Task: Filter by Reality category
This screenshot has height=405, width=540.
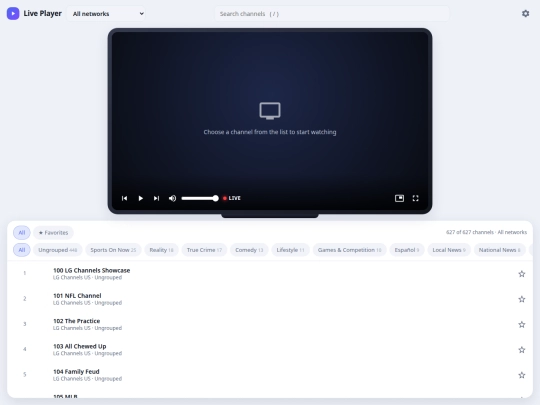Action: (x=161, y=250)
